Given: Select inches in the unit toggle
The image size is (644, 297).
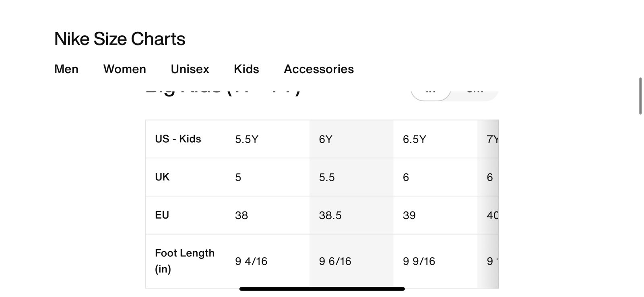Looking at the screenshot, I should pos(431,94).
